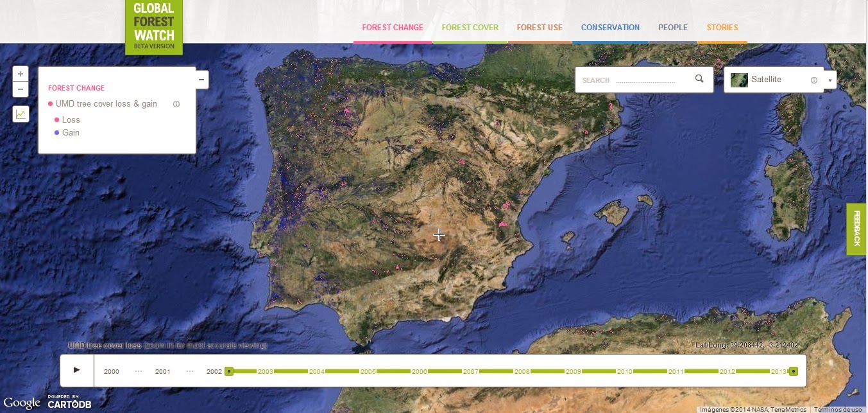Show info for UMD tree cover layer
The width and height of the screenshot is (868, 413).
click(x=176, y=104)
